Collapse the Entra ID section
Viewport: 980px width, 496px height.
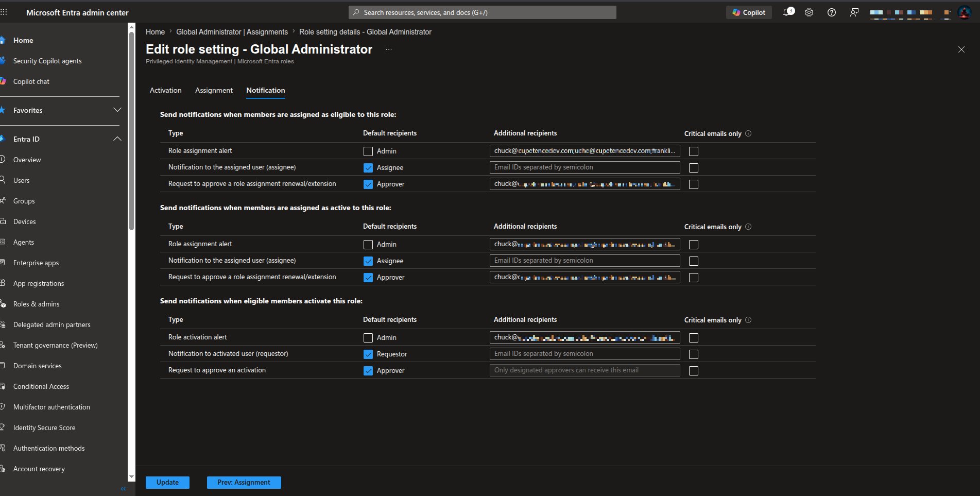point(117,139)
